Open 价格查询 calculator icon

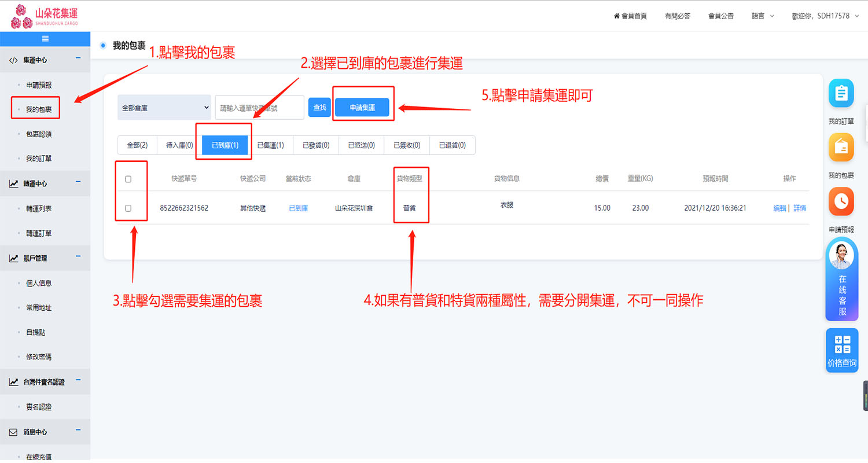coord(842,350)
